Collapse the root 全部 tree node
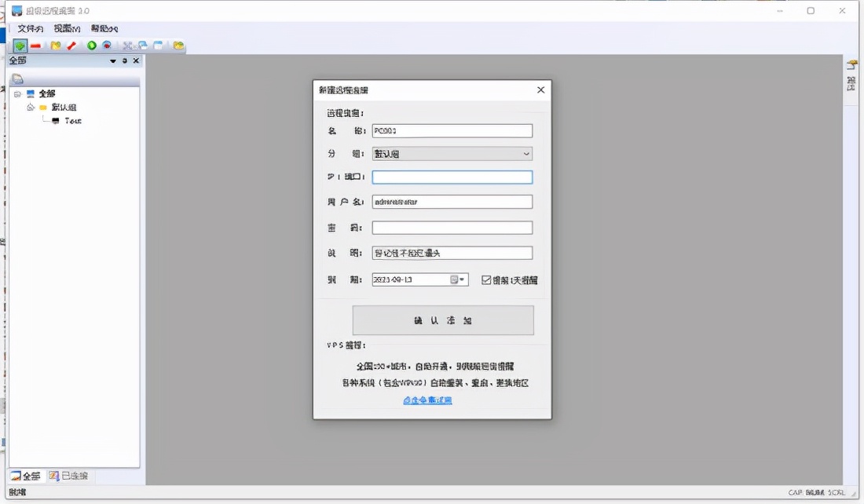The image size is (864, 504). click(x=17, y=93)
